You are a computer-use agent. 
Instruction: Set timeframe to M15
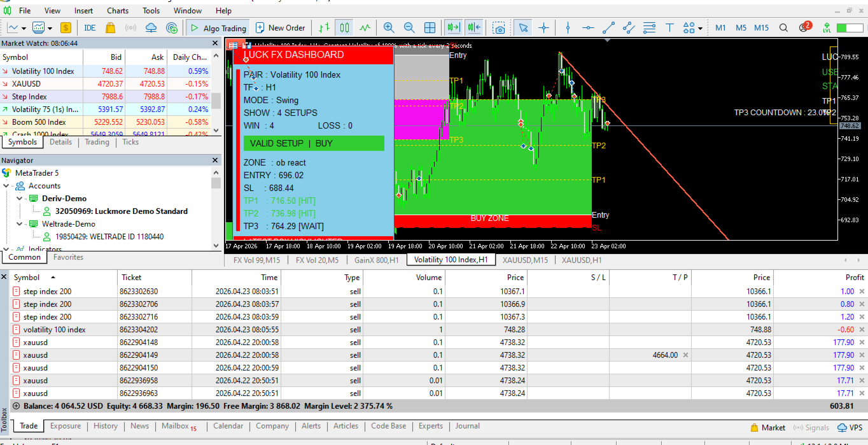point(761,28)
